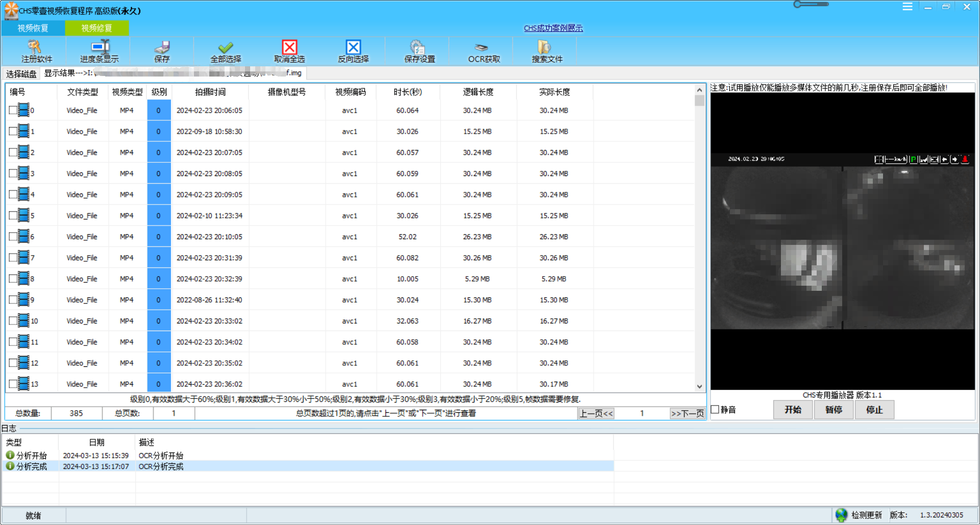Screen dimensions: 980x525
Task: Stop playback with the 停止 button
Action: 874,410
